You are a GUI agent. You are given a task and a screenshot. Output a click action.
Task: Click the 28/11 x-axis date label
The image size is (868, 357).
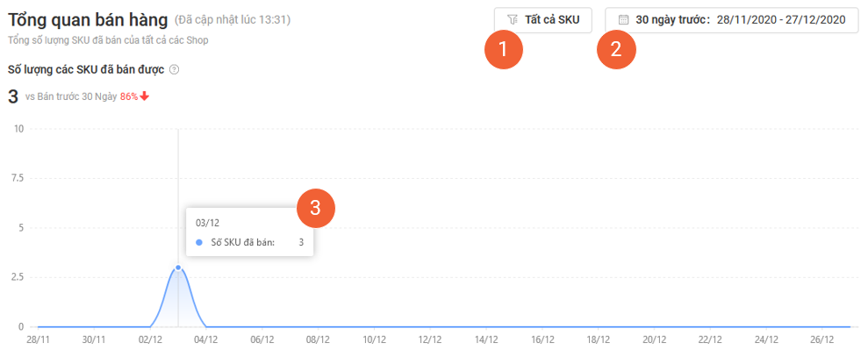click(x=38, y=339)
